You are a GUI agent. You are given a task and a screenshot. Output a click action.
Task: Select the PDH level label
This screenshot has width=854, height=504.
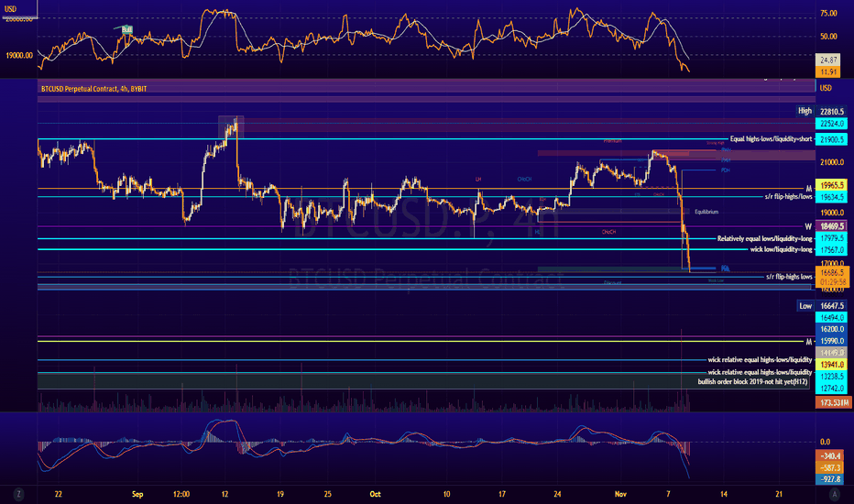(725, 170)
